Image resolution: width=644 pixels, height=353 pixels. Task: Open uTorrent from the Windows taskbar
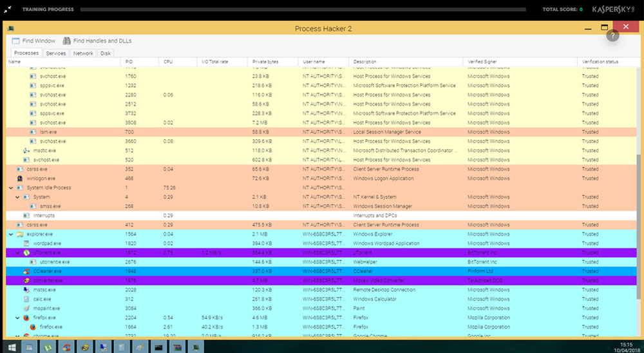[48, 347]
